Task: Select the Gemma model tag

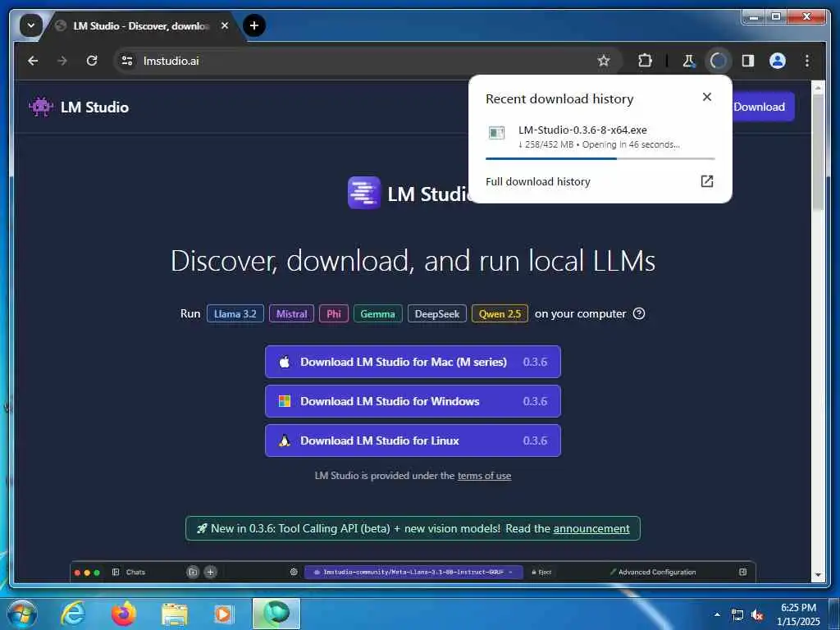Action: [x=377, y=314]
